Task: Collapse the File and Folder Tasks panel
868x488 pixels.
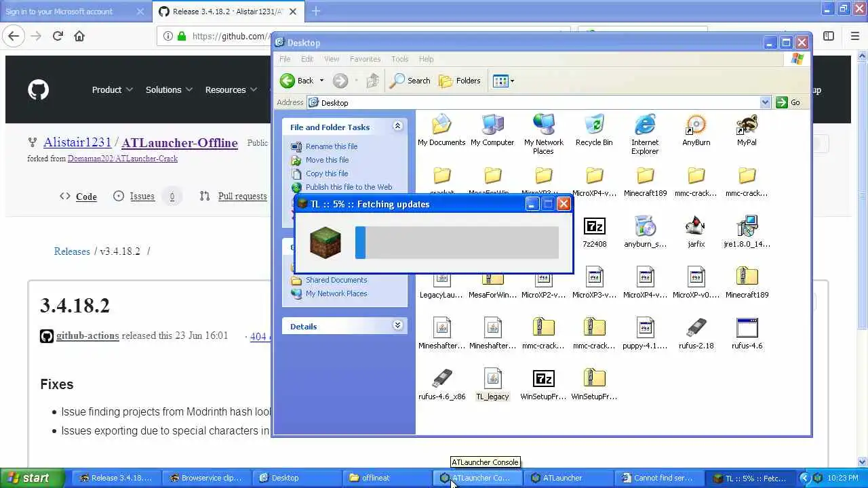Action: point(397,126)
